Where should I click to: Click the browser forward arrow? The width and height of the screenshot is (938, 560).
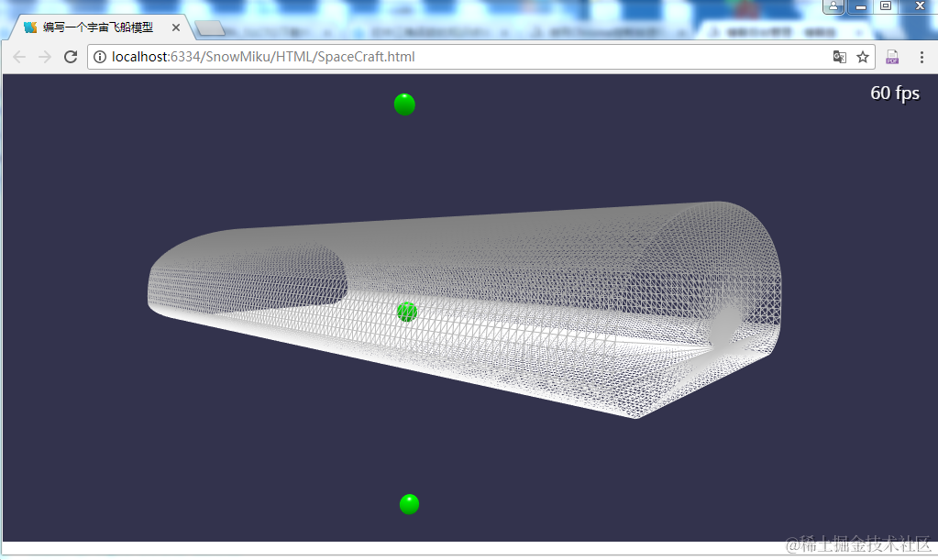click(45, 57)
